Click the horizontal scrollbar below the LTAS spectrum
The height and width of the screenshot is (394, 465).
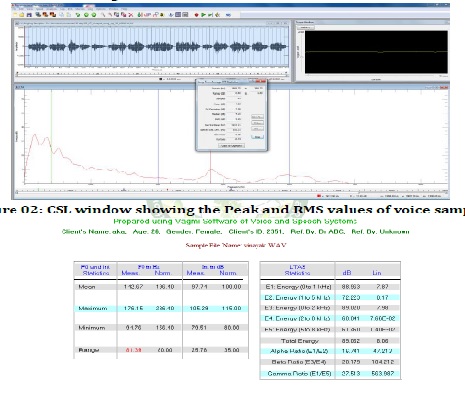coord(232,191)
